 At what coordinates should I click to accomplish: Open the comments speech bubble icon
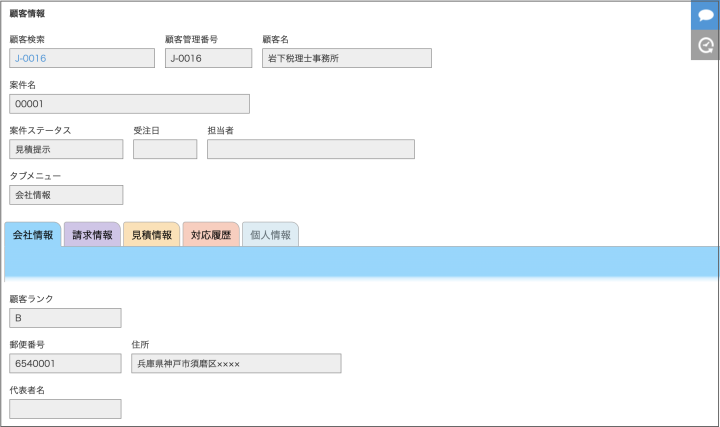[x=705, y=15]
